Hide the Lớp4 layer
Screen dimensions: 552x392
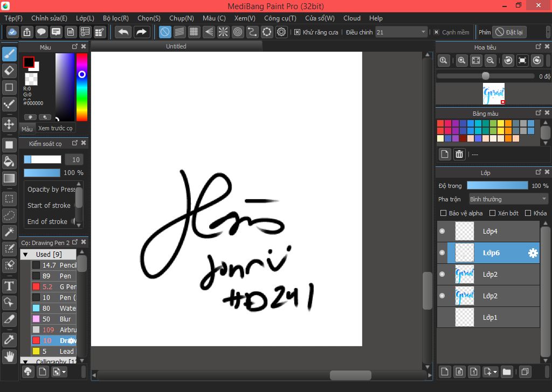[x=442, y=231]
